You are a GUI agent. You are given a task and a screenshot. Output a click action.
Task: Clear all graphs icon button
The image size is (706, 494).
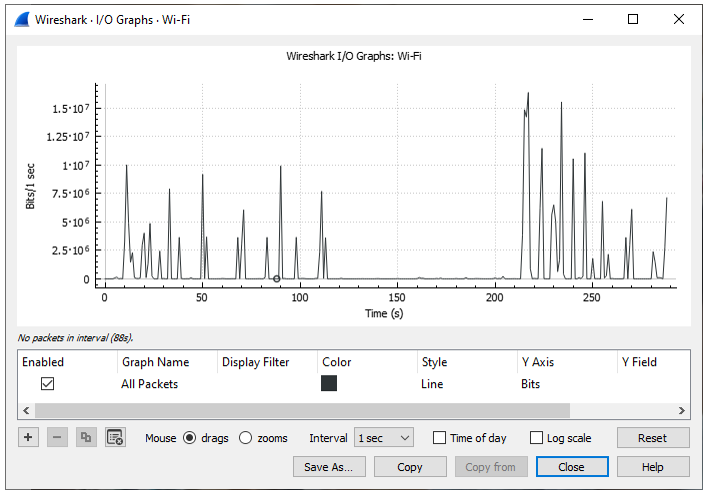[x=115, y=437]
